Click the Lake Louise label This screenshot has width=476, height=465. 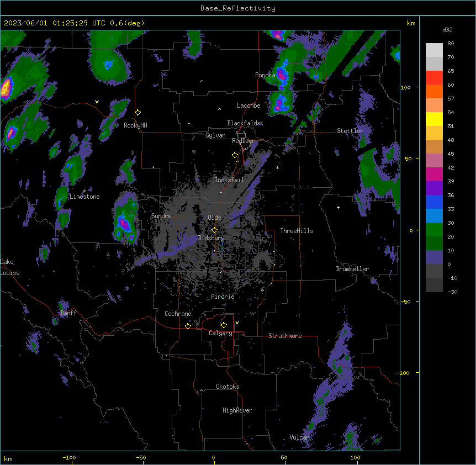point(10,267)
